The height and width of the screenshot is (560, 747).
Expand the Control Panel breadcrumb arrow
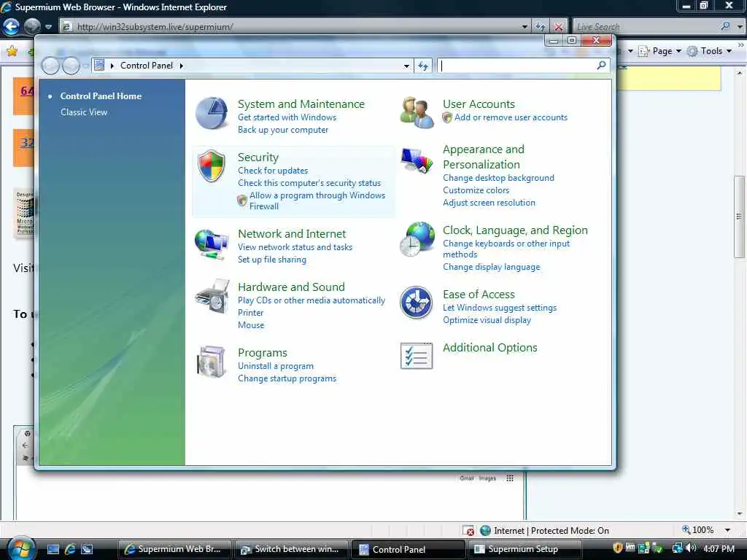[x=182, y=66]
